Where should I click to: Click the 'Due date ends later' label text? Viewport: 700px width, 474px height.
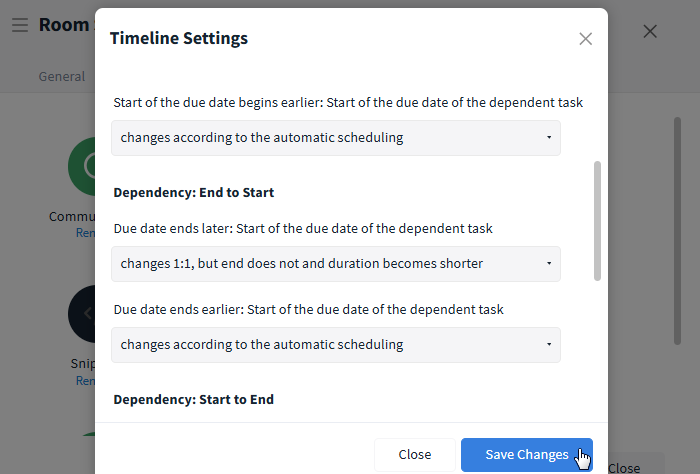pyautogui.click(x=303, y=229)
